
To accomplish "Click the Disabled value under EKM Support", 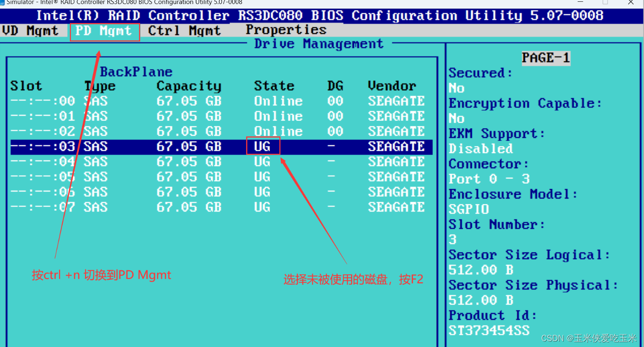I will click(x=480, y=149).
